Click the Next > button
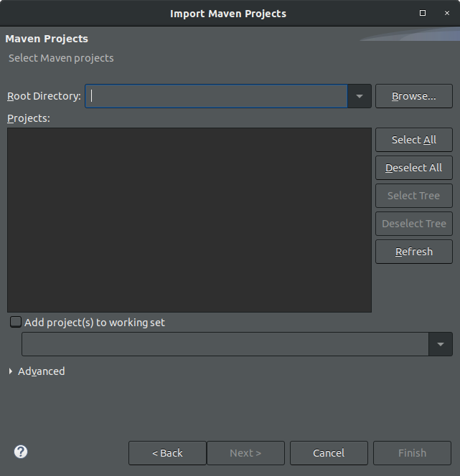The width and height of the screenshot is (460, 476). 245,453
